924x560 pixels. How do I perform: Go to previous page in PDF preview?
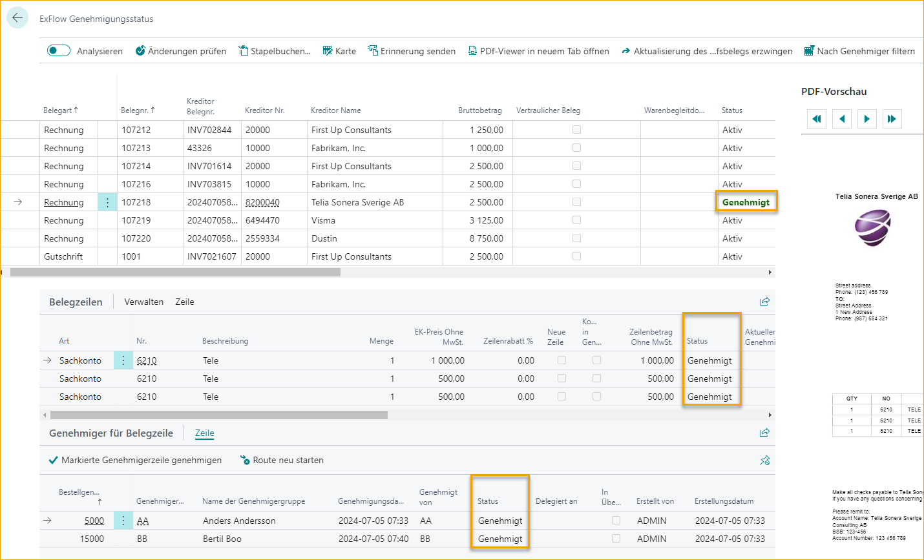(841, 119)
